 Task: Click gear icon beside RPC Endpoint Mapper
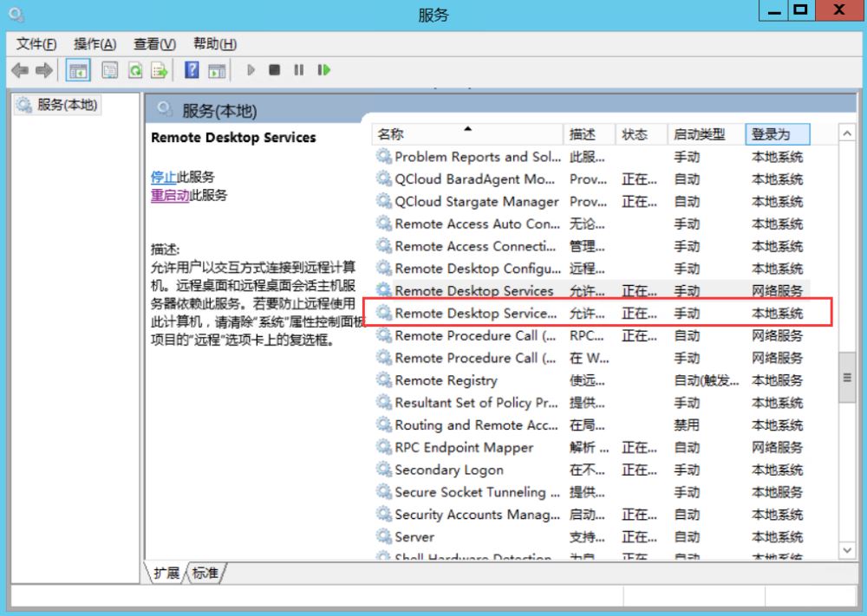[384, 446]
